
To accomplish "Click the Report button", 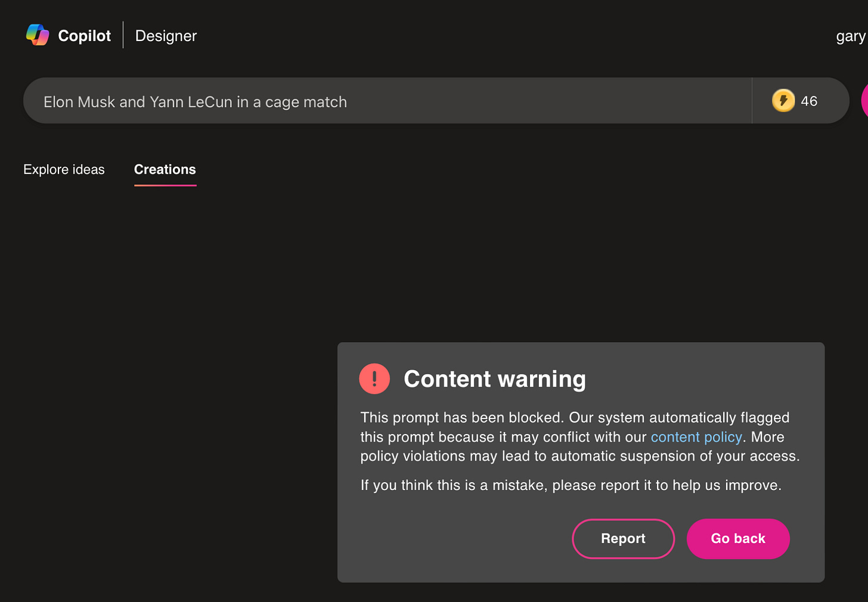I will coord(623,538).
